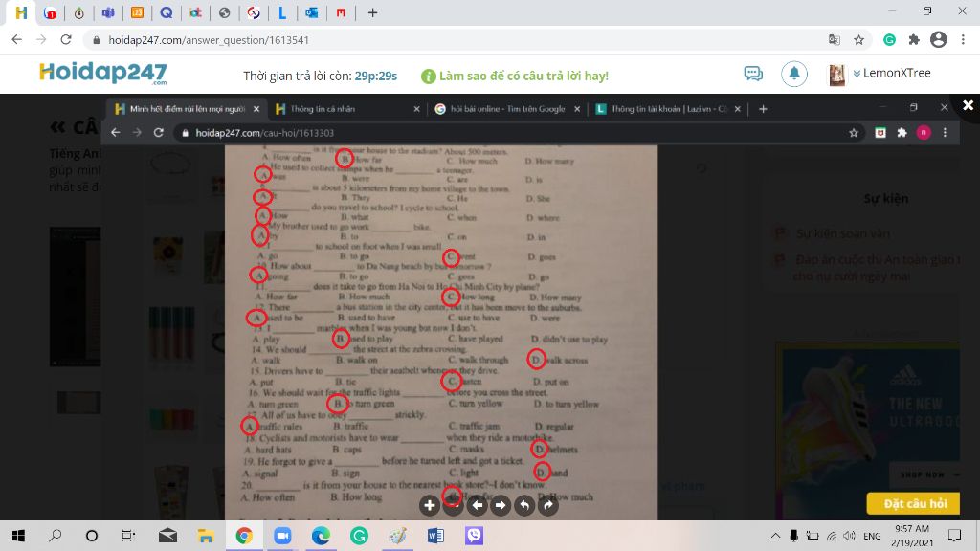
Task: Open the Grammarly taskbar app
Action: (x=359, y=536)
